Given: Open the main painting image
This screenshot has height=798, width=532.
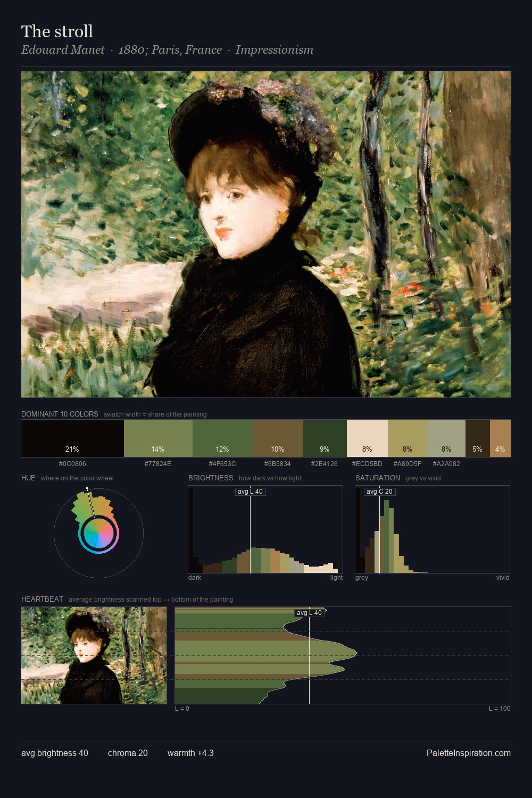Looking at the screenshot, I should [x=266, y=235].
